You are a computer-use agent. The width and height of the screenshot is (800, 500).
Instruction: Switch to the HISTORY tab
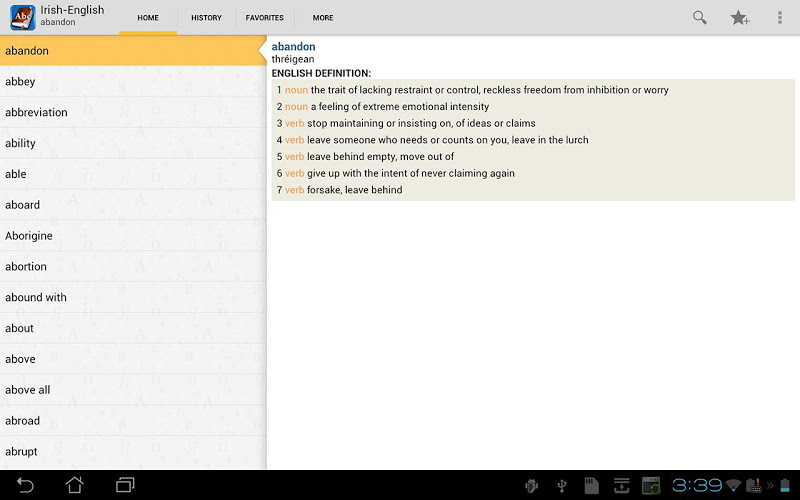206,18
